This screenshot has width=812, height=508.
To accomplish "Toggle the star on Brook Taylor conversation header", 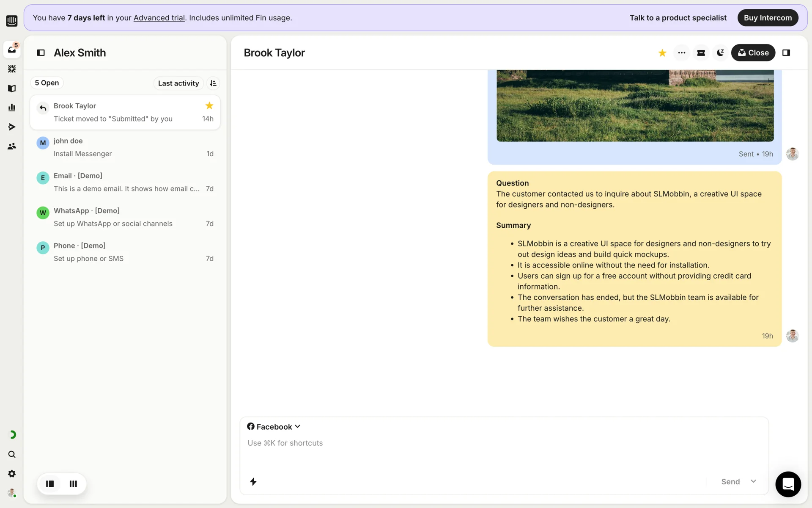I will [x=662, y=52].
